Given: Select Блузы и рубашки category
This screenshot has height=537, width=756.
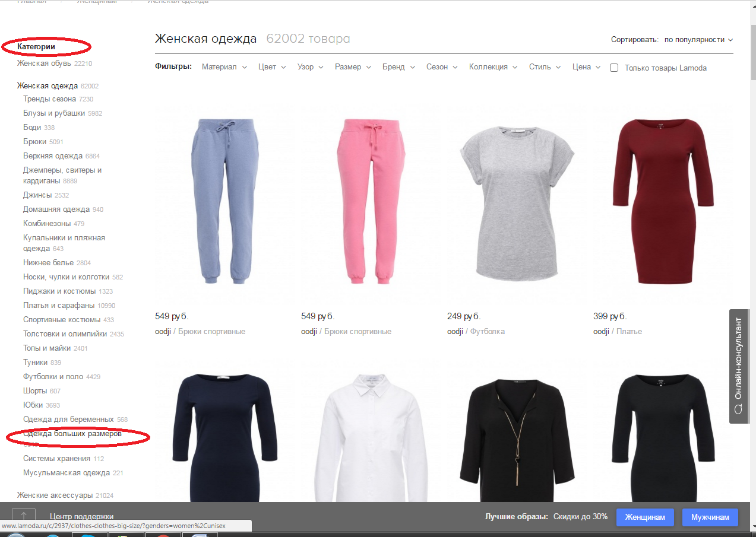Looking at the screenshot, I should coord(54,113).
